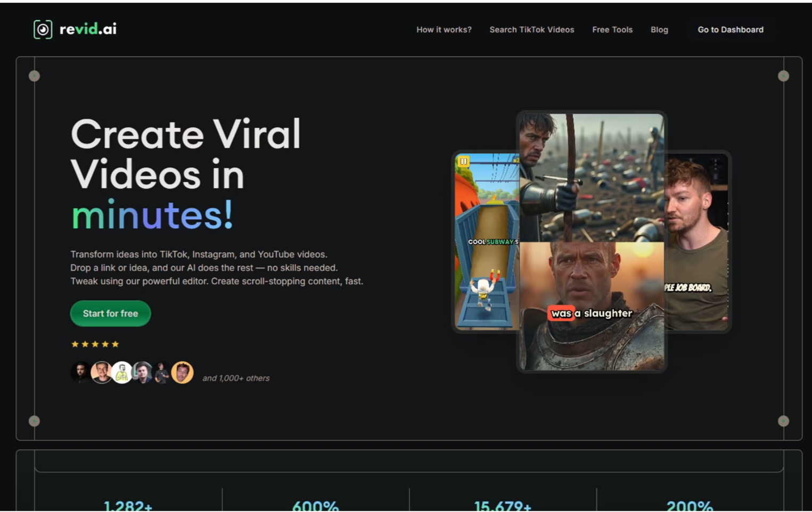This screenshot has height=512, width=812.
Task: Click the avatar with peach background
Action: click(101, 373)
